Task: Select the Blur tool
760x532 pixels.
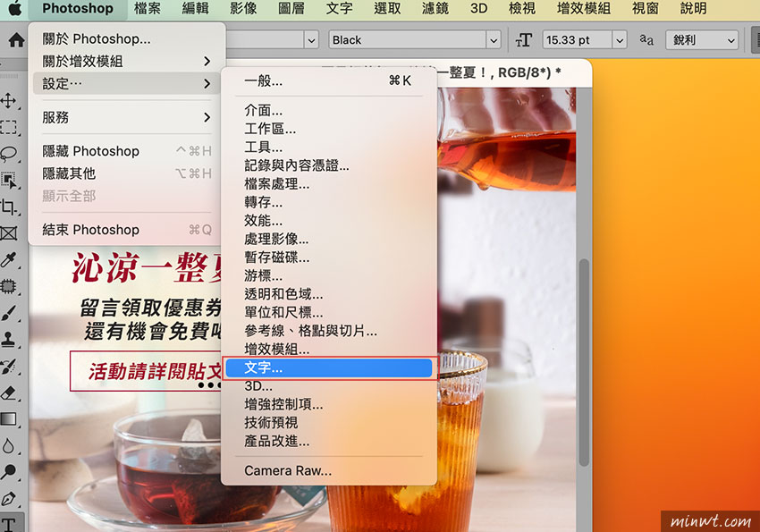Action: (x=8, y=446)
